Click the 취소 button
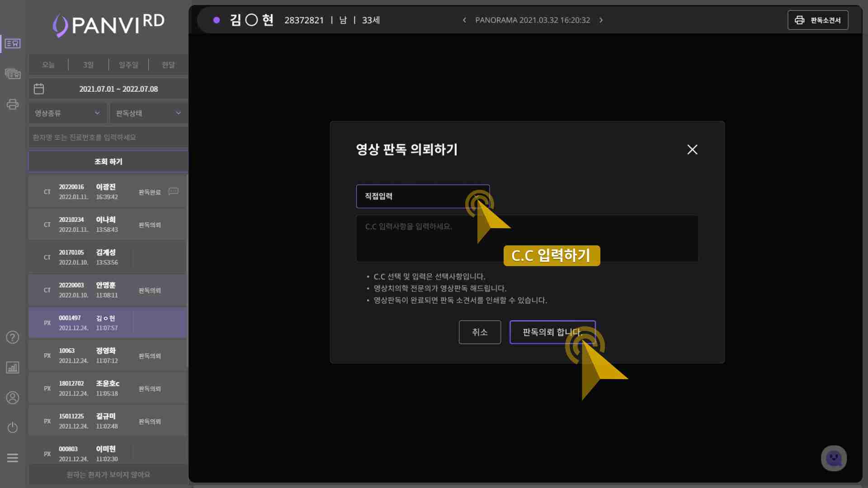 [x=480, y=332]
